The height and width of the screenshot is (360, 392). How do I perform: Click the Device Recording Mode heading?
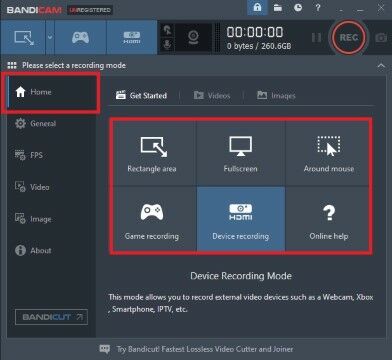(241, 276)
